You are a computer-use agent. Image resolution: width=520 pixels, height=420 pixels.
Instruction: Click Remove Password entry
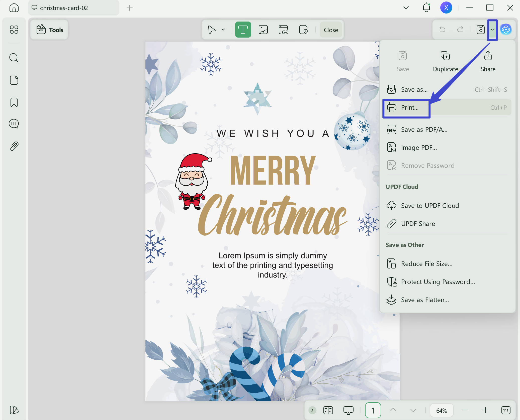448,166
